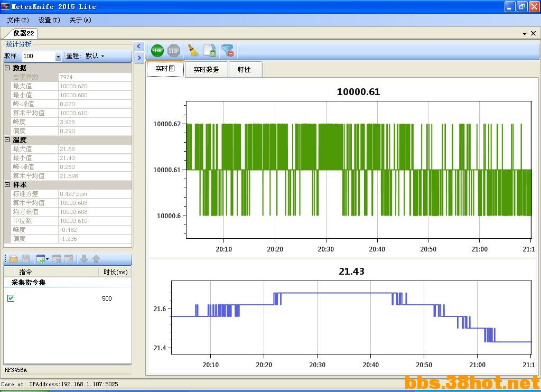Click the green START acquisition button
Viewport: 541px width, 392px height.
coord(157,51)
